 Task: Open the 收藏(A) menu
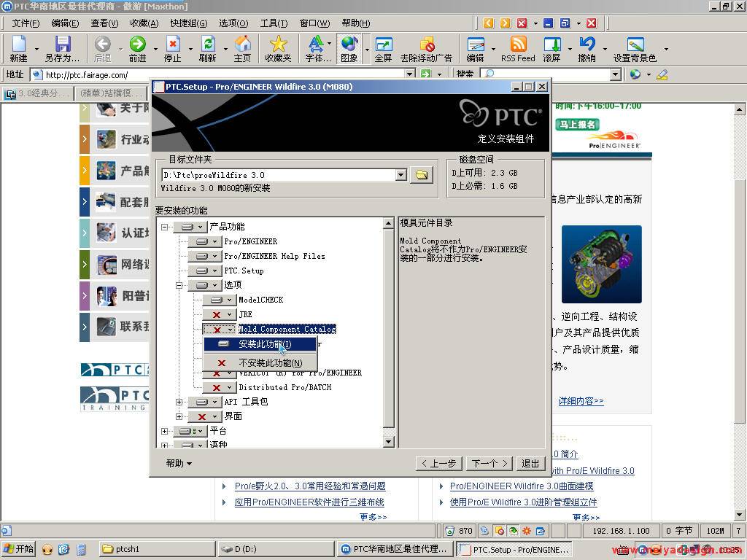144,23
